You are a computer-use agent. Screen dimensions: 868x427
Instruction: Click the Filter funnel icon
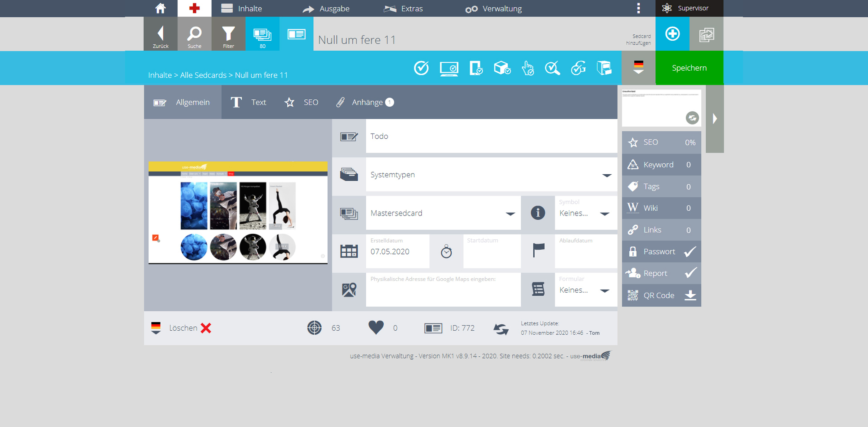[x=228, y=34]
